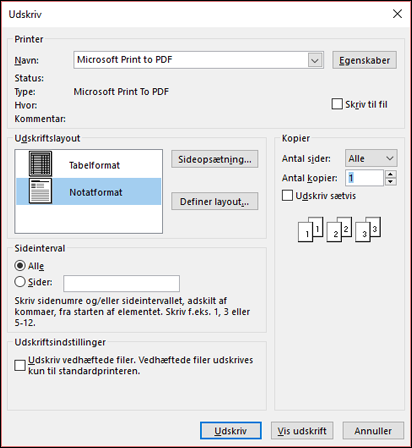Click the page range hint text
The image size is (412, 448).
coord(132,312)
